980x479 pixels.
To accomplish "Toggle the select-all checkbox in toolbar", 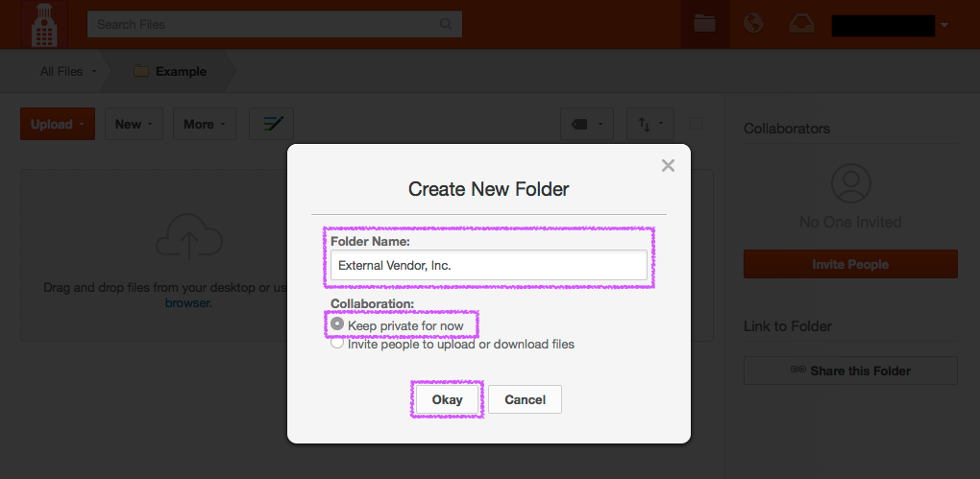I will coord(696,124).
